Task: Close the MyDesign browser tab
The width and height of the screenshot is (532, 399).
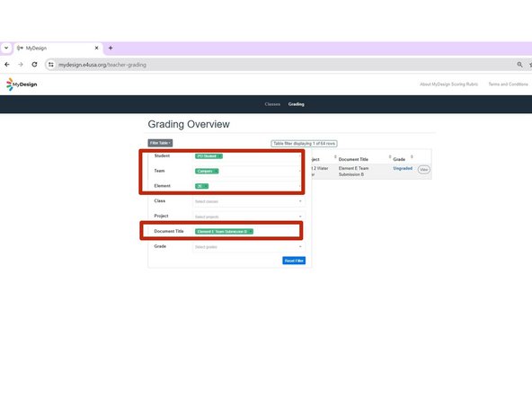Action: 97,48
